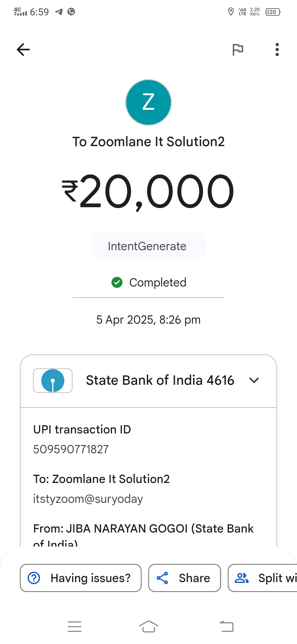Tap the ₹20,000 amount text
This screenshot has height=644, width=297.
coord(148,191)
